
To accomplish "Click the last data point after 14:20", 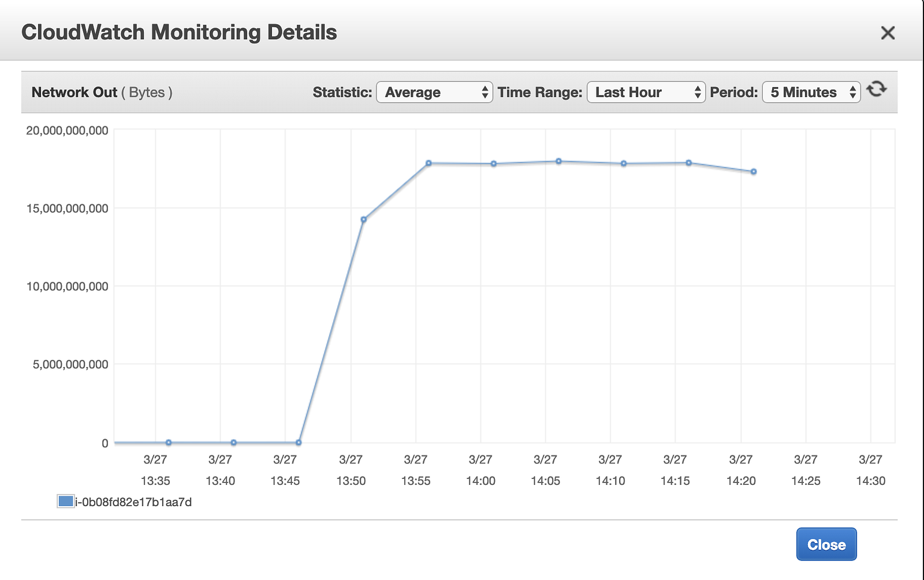I will [754, 172].
